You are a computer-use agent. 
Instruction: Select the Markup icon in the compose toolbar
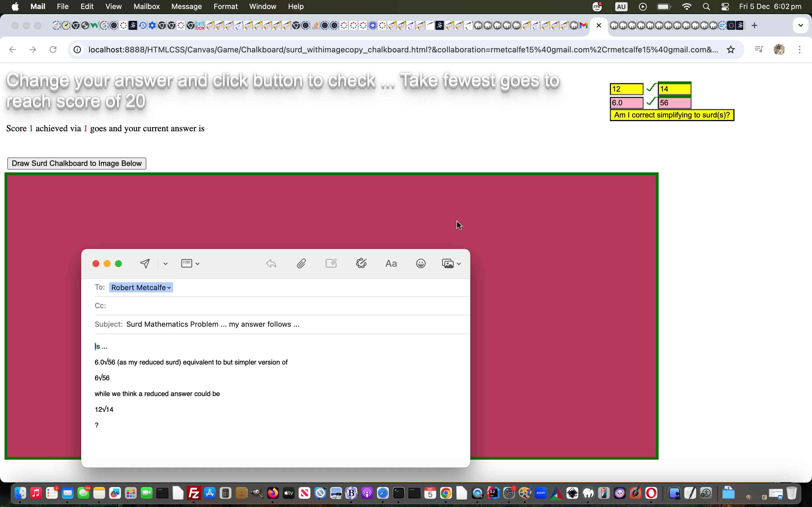[x=331, y=263]
